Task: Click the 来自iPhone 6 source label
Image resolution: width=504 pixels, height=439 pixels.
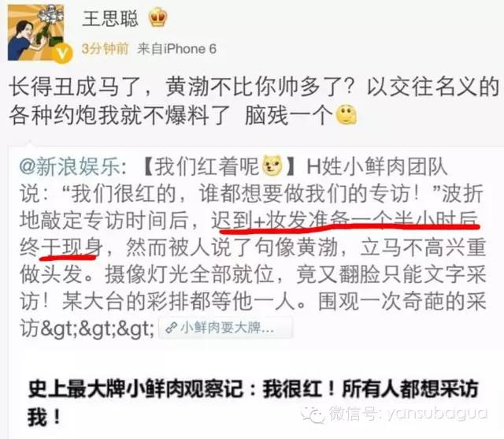Action: coord(176,49)
